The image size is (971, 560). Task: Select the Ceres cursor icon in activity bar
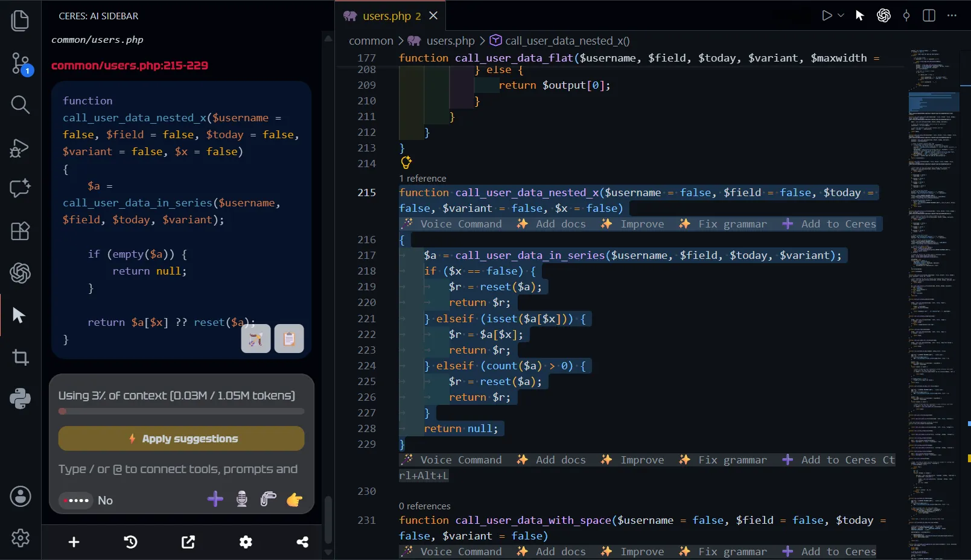pos(19,315)
